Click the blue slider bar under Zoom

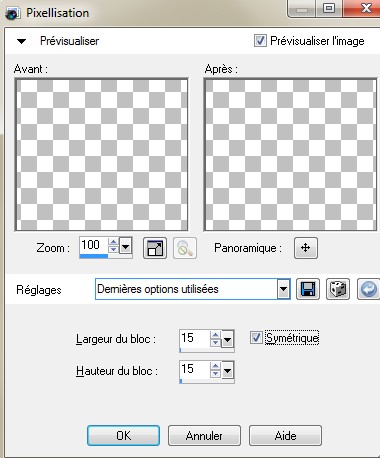pyautogui.click(x=94, y=256)
